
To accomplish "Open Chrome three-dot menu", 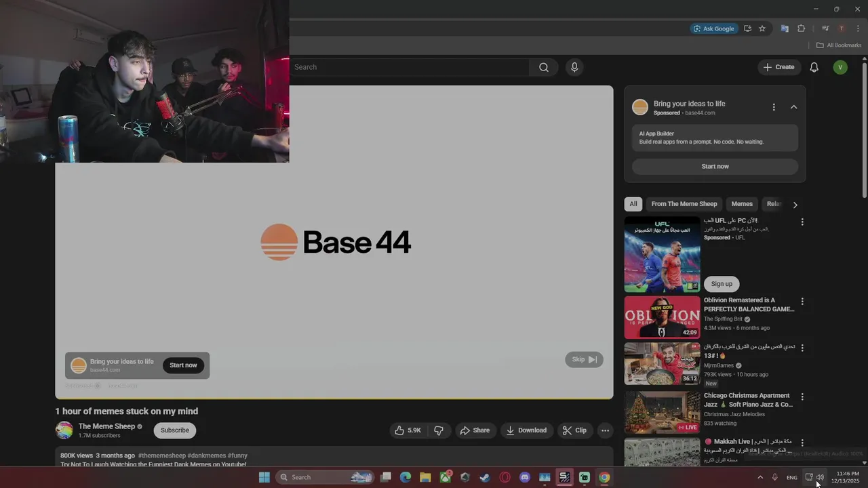I will [858, 28].
